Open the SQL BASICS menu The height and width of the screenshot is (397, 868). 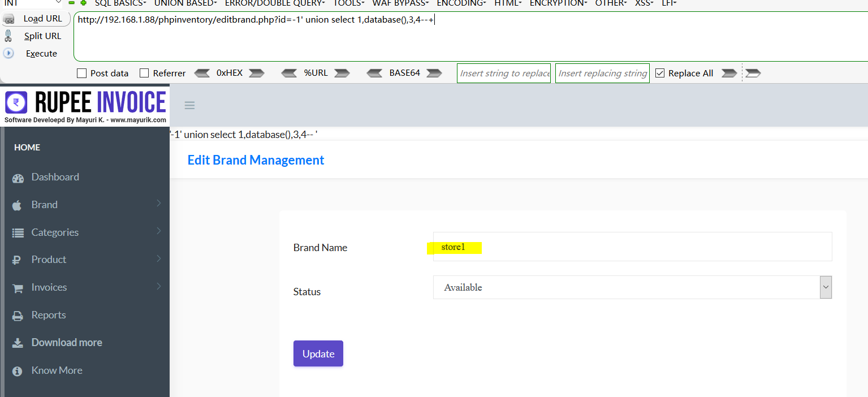point(120,3)
